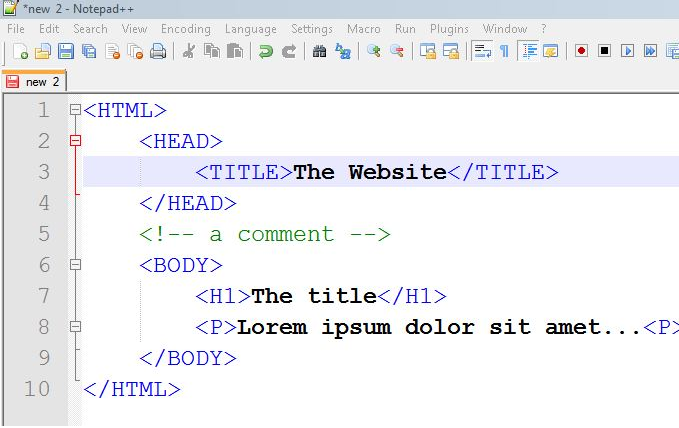Collapse the BODY fold marker on line 6
This screenshot has width=679, height=428.
pyautogui.click(x=75, y=264)
